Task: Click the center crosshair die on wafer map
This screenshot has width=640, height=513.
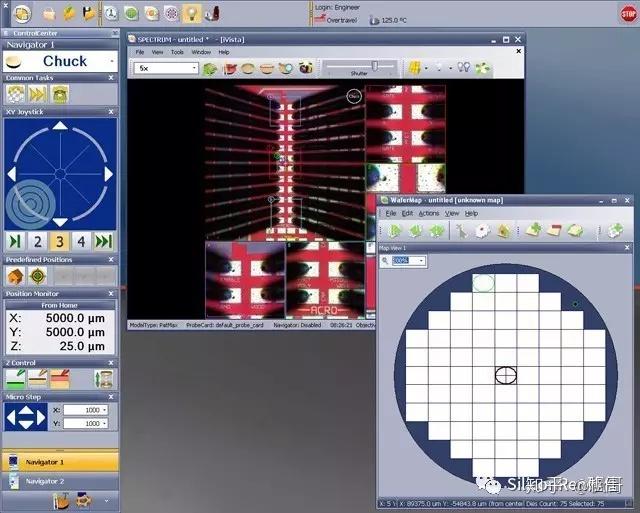Action: (506, 375)
